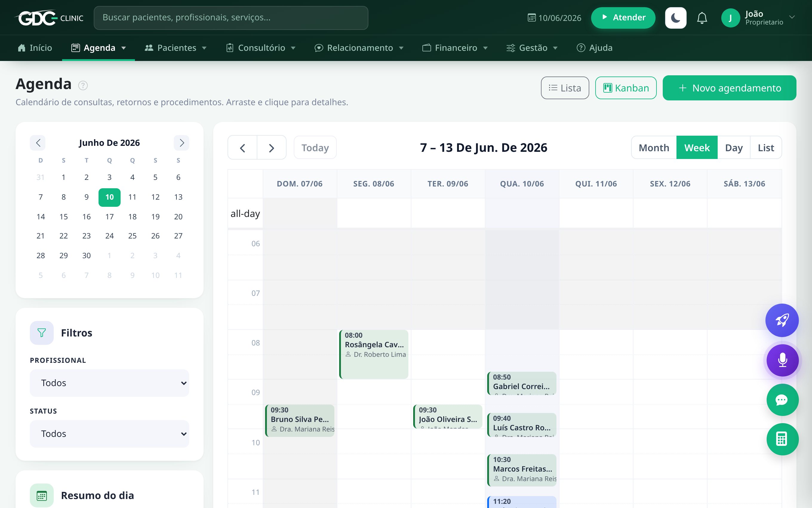Open the Status dropdown
The image size is (812, 508).
point(109,434)
